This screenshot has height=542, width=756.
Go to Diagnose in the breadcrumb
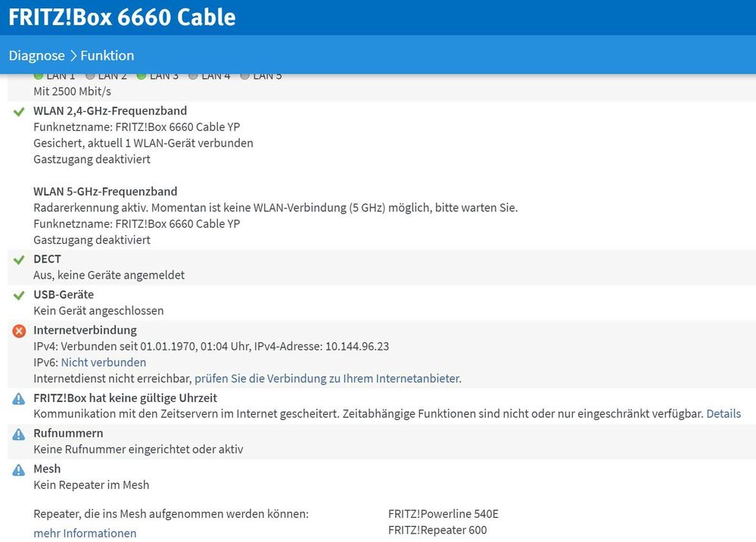(x=36, y=55)
